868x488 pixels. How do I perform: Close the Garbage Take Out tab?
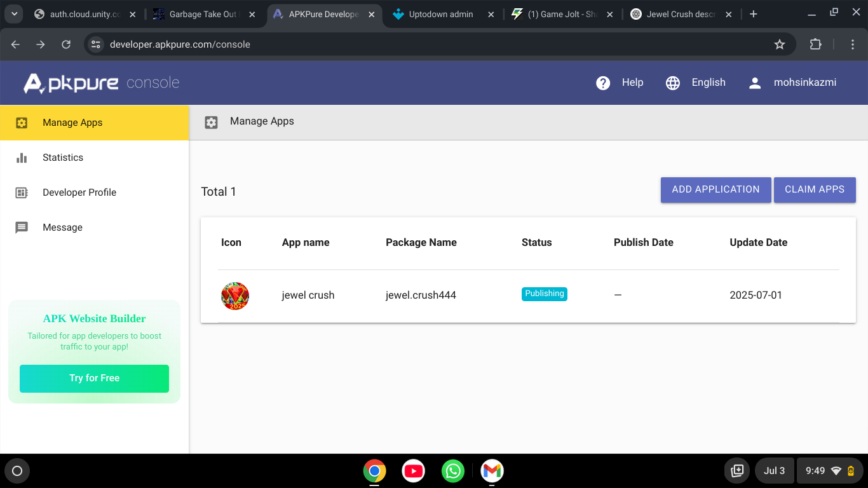[x=252, y=14]
